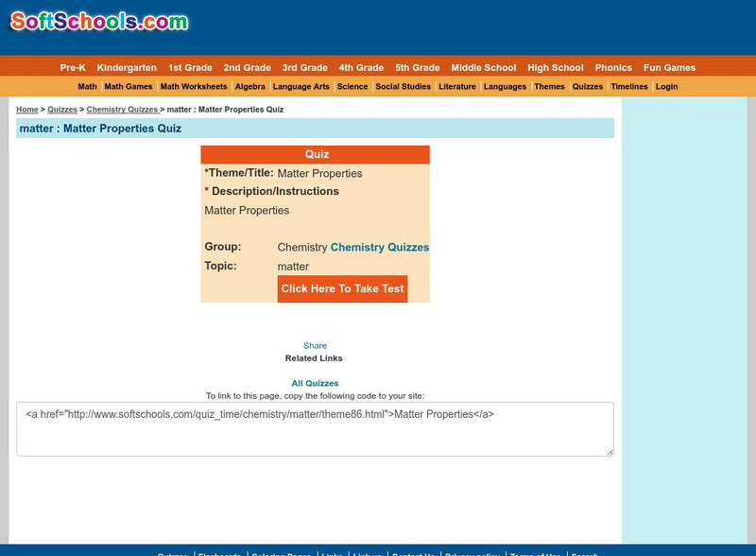
Task: Click the orange Quiz header bar
Action: [315, 154]
